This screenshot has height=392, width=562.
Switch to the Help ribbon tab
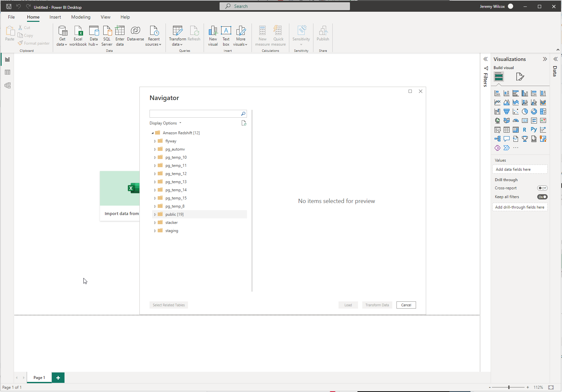tap(125, 17)
